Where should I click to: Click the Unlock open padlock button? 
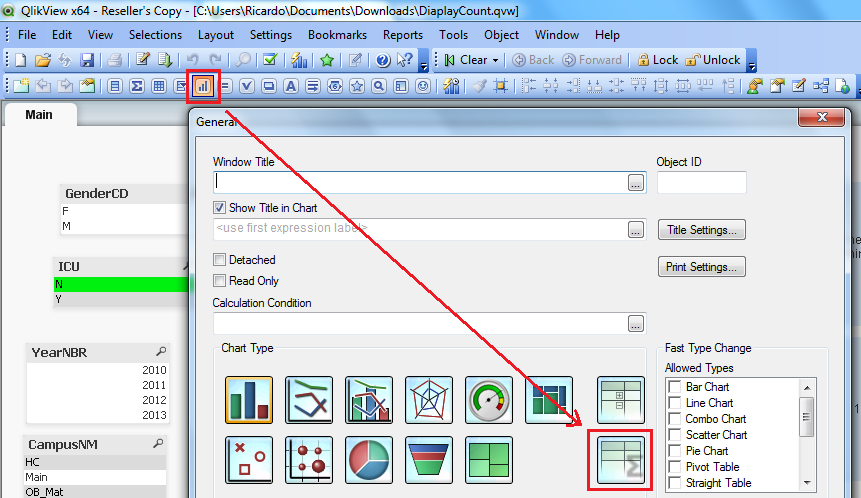pos(713,60)
